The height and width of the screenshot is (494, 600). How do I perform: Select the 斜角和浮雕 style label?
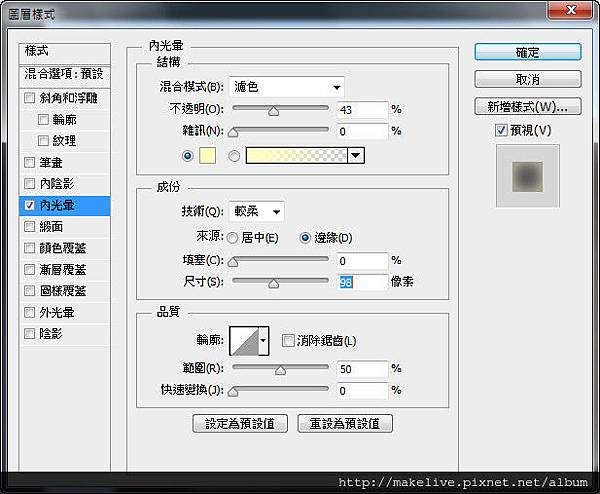pos(68,98)
